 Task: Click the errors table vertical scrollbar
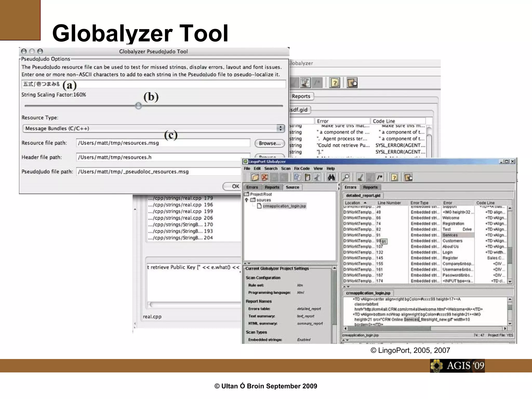(x=510, y=245)
